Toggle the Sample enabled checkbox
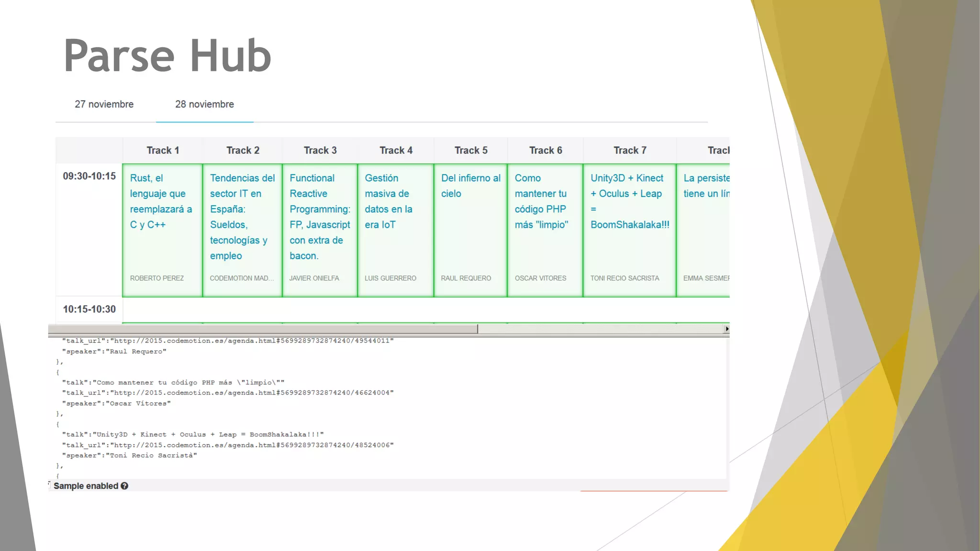The height and width of the screenshot is (551, 980). click(x=49, y=485)
